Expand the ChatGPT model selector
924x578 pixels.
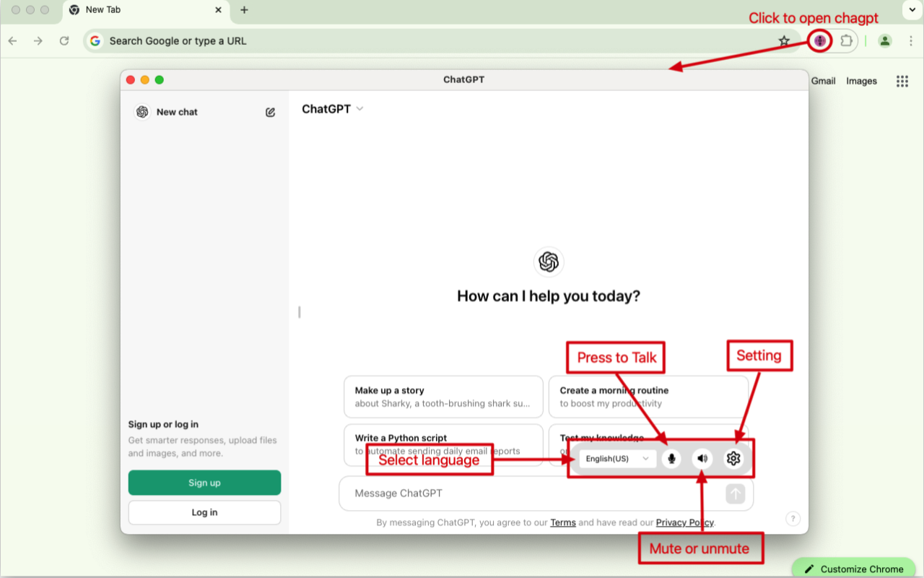[x=333, y=109]
